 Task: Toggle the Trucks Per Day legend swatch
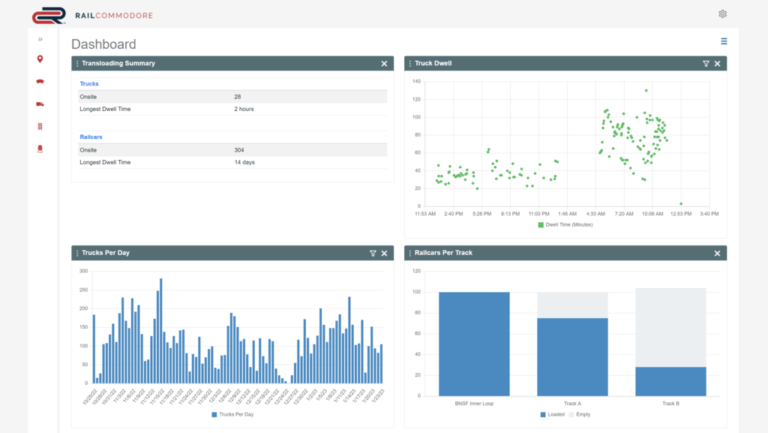[213, 414]
